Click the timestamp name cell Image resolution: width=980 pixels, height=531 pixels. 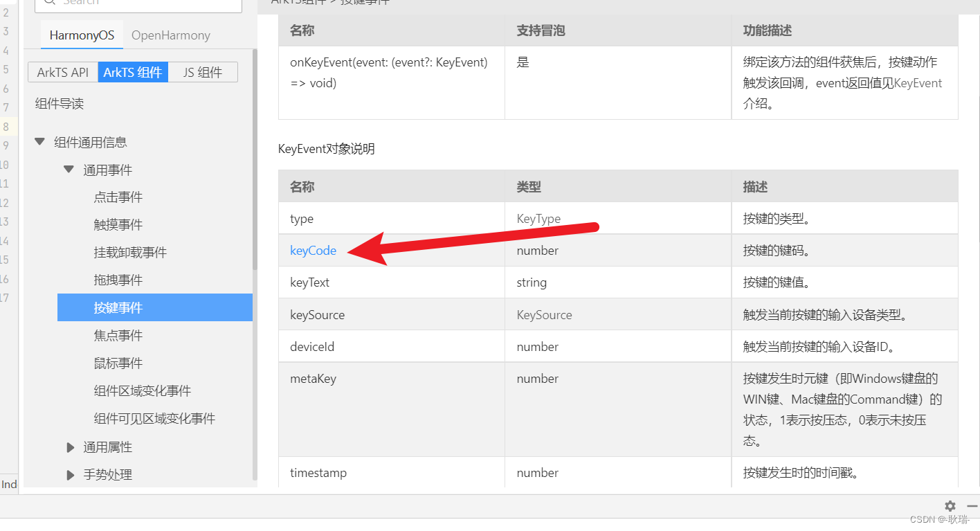[392, 473]
